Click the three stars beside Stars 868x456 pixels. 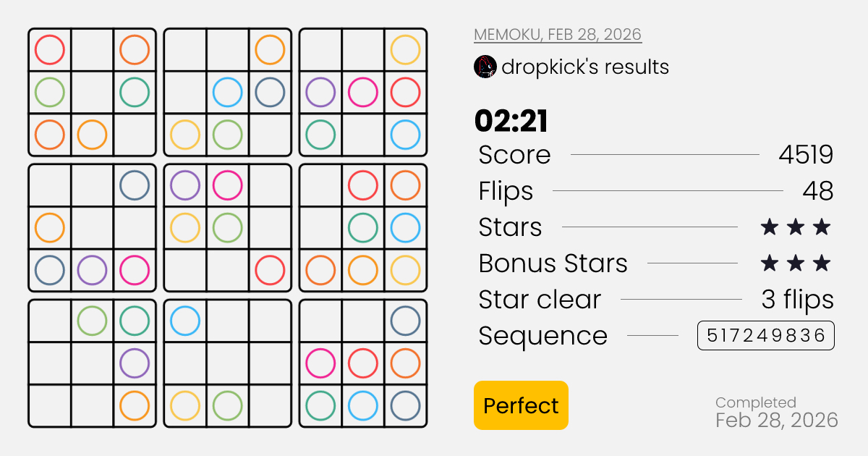pyautogui.click(x=795, y=227)
